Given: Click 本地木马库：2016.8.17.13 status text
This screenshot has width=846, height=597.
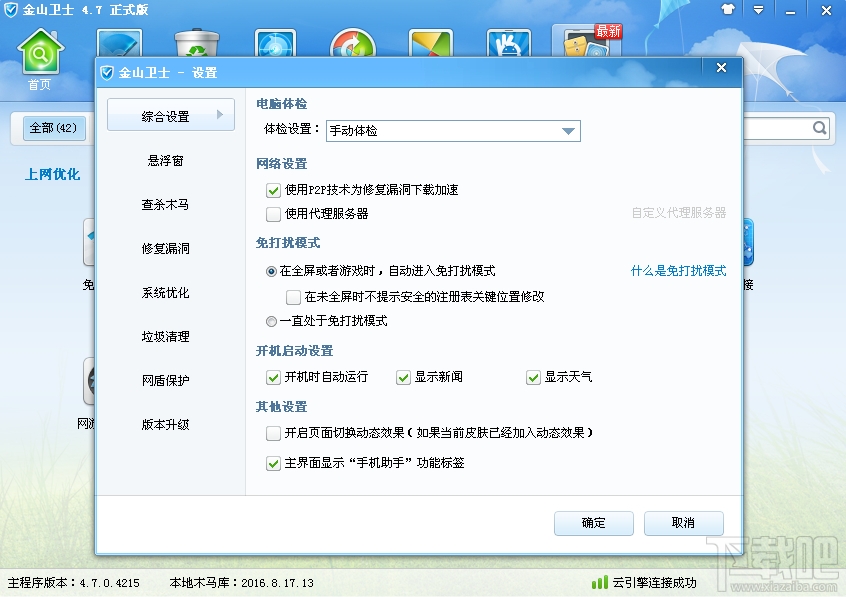Looking at the screenshot, I should pyautogui.click(x=241, y=583).
